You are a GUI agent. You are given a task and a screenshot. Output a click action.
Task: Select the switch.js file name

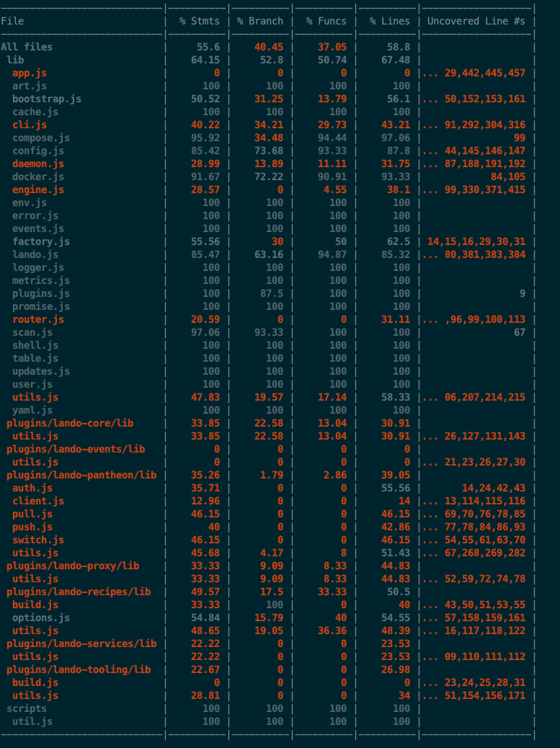pyautogui.click(x=38, y=540)
